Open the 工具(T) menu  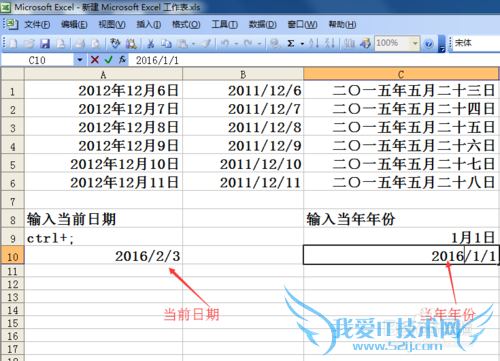tap(224, 24)
